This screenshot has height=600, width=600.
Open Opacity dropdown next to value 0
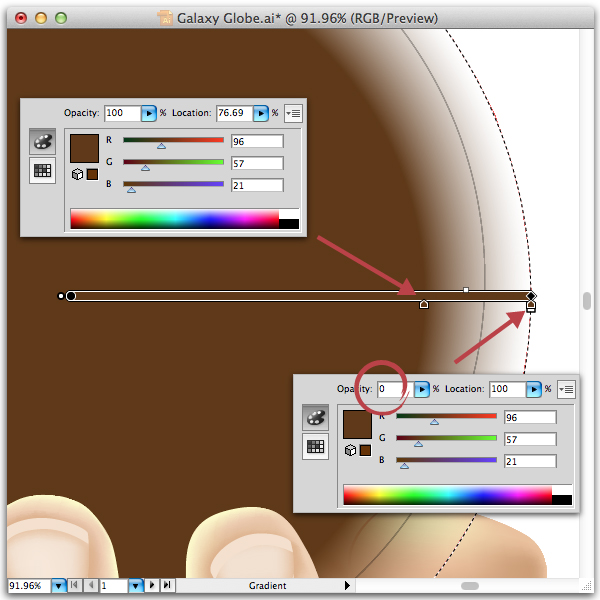pos(422,390)
